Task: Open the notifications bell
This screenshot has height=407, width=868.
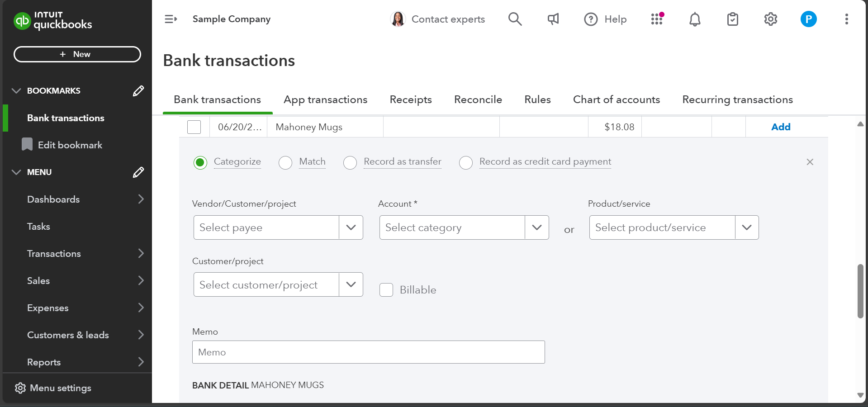Action: point(695,19)
